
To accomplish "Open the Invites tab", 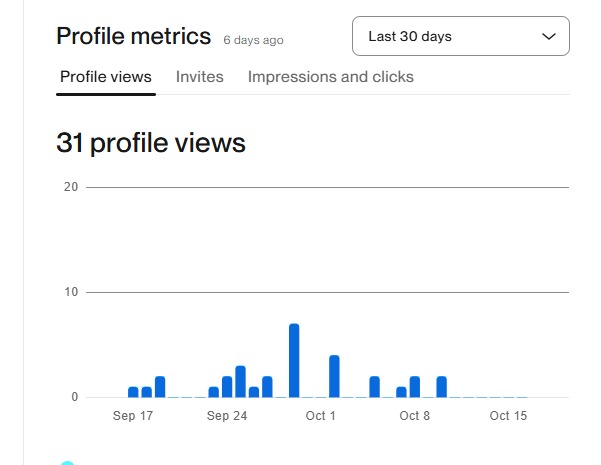I will click(x=200, y=77).
